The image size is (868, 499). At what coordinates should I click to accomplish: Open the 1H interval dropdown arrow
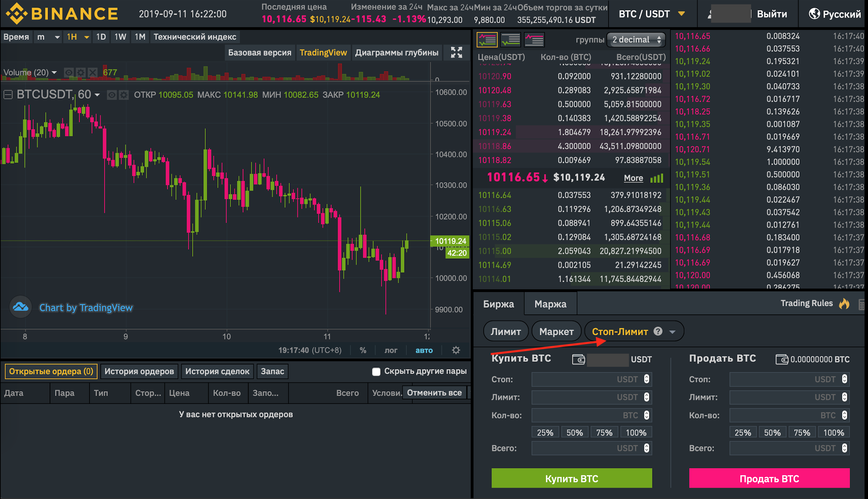[86, 37]
